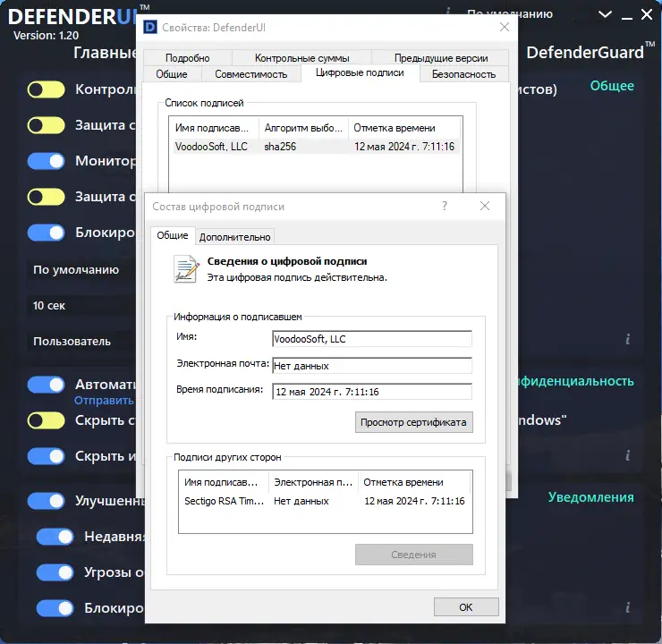Image resolution: width=662 pixels, height=644 pixels.
Task: Click the Просмотр сертификата button
Action: [x=413, y=422]
